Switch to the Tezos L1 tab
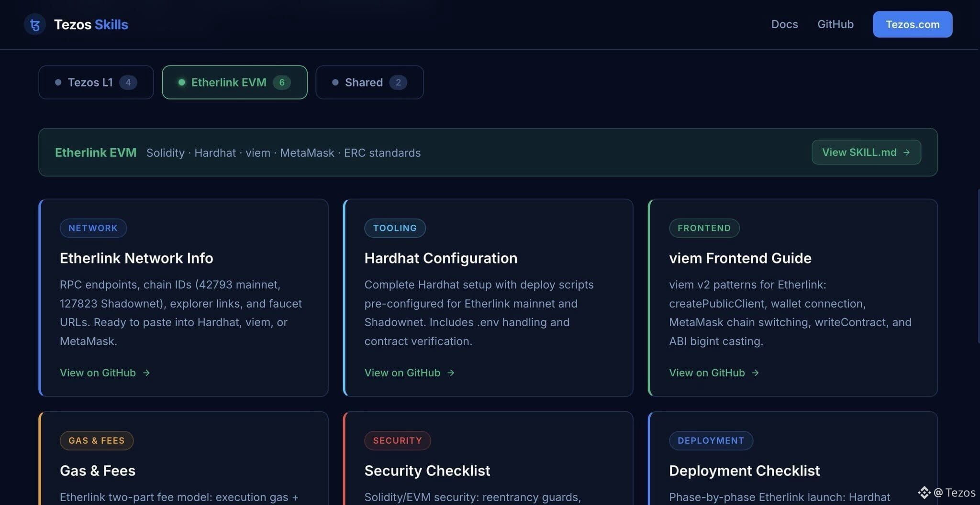 [x=96, y=82]
